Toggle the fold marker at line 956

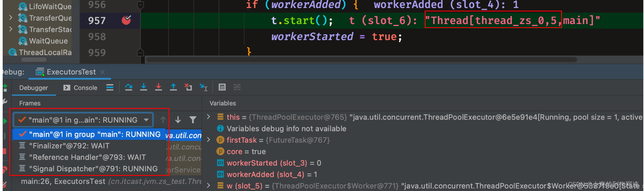141,5
